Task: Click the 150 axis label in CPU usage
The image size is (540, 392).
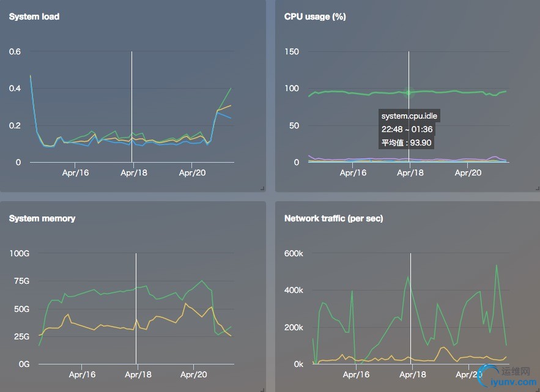Action: click(292, 51)
